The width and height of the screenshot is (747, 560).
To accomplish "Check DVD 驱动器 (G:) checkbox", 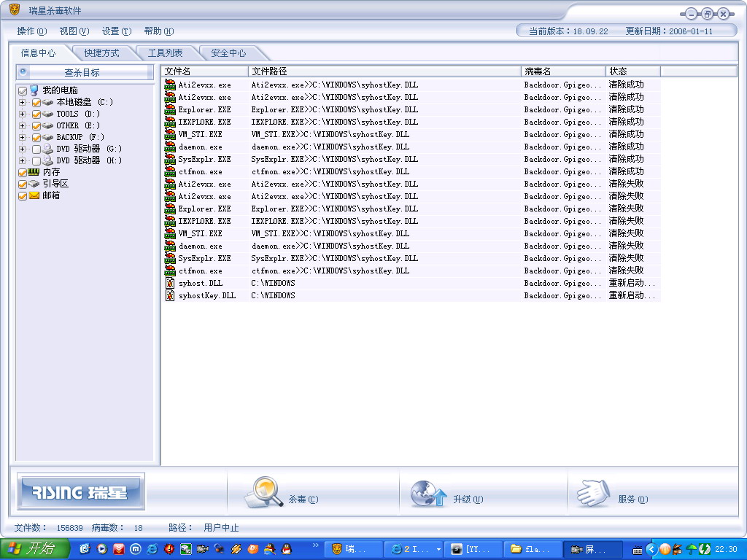I will pos(36,149).
